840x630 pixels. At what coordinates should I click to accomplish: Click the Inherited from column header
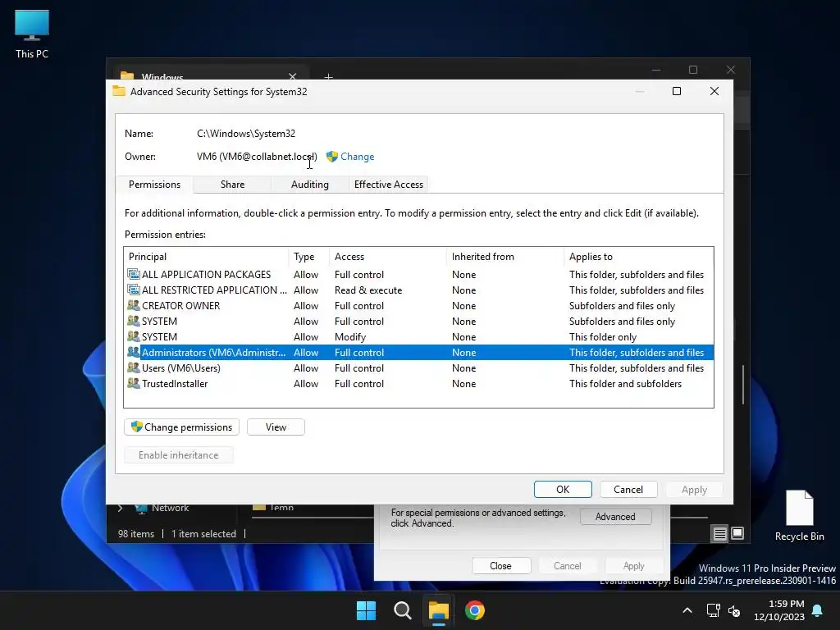[505, 257]
